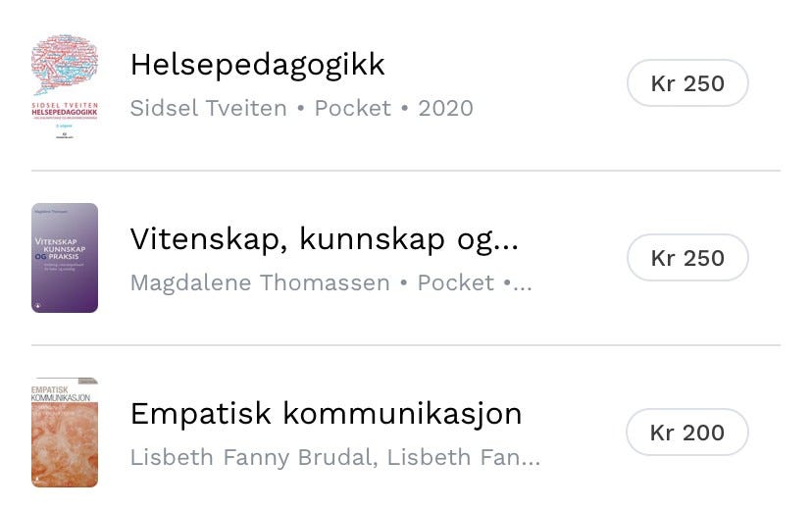The height and width of the screenshot is (510, 812).
Task: Open the orange Empatisk kommunikasjon cover image
Action: click(65, 433)
